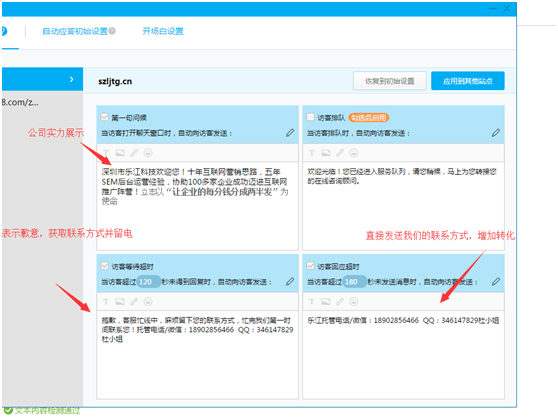Viewport: 558px width, 420px height.
Task: Open the 自动应答初始设置 tab
Action: coord(75,31)
